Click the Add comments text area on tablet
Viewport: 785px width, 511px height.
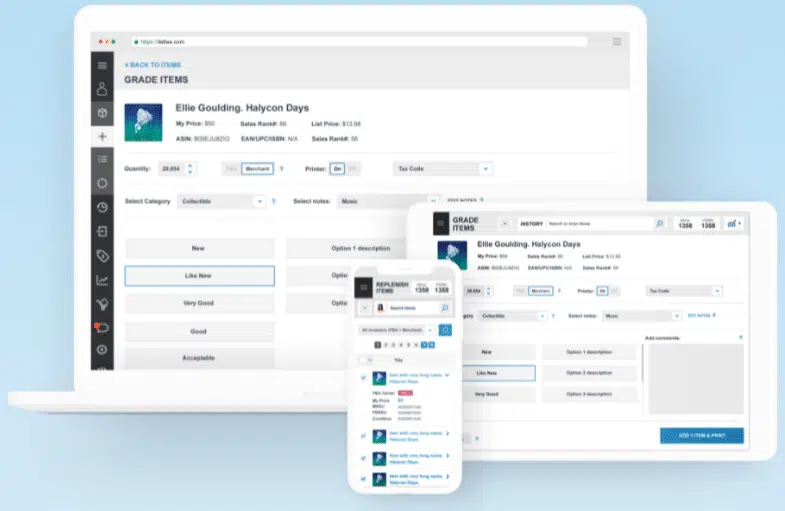click(695, 380)
